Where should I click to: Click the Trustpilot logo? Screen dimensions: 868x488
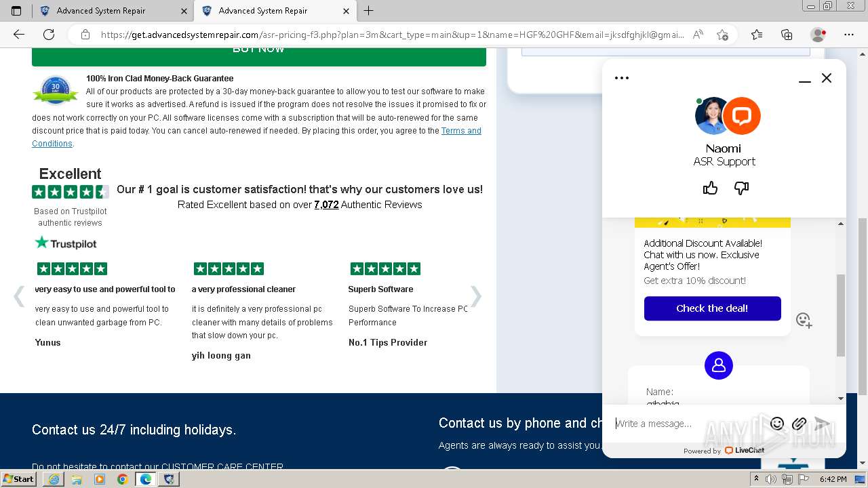coord(66,243)
